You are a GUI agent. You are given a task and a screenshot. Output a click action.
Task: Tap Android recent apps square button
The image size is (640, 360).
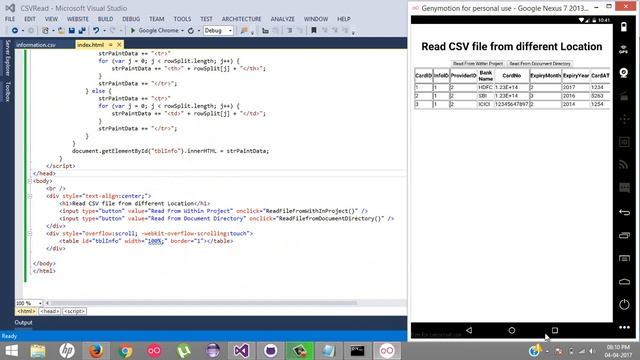click(554, 330)
